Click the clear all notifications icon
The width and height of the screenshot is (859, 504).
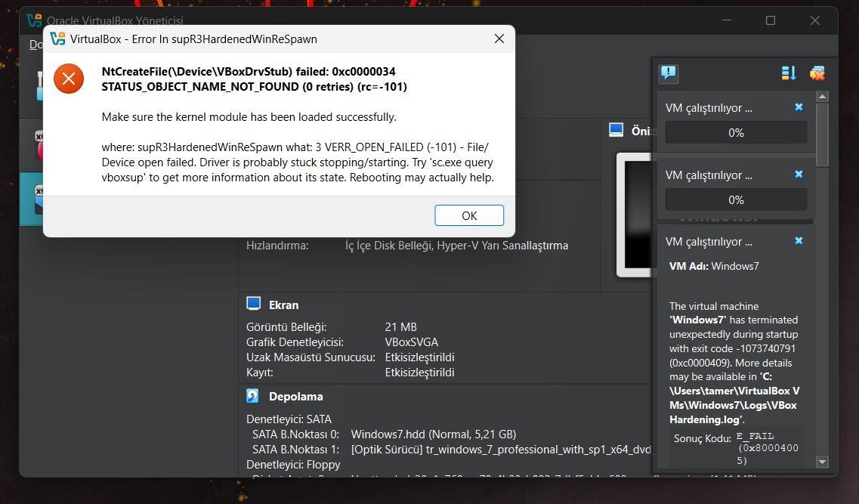[817, 73]
